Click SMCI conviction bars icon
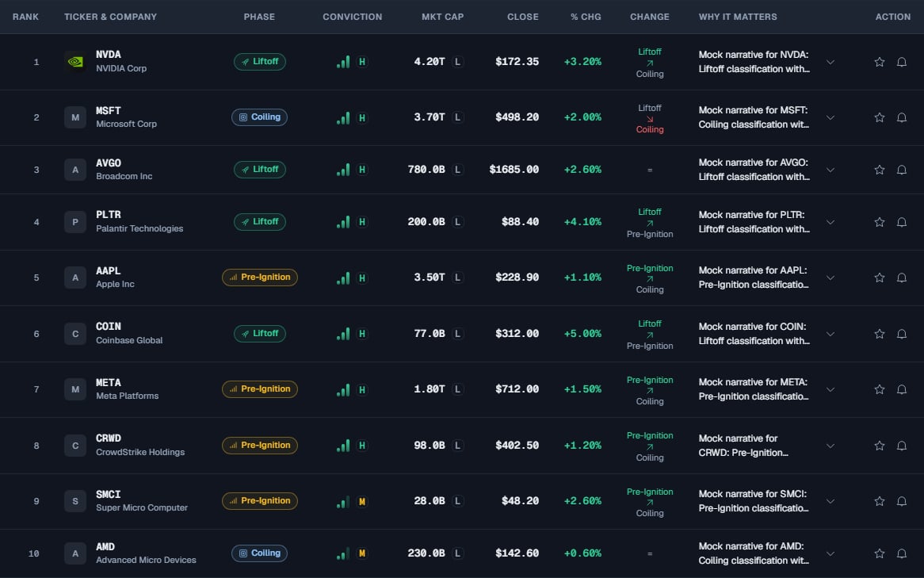Viewport: 924px width, 578px height. click(x=343, y=501)
